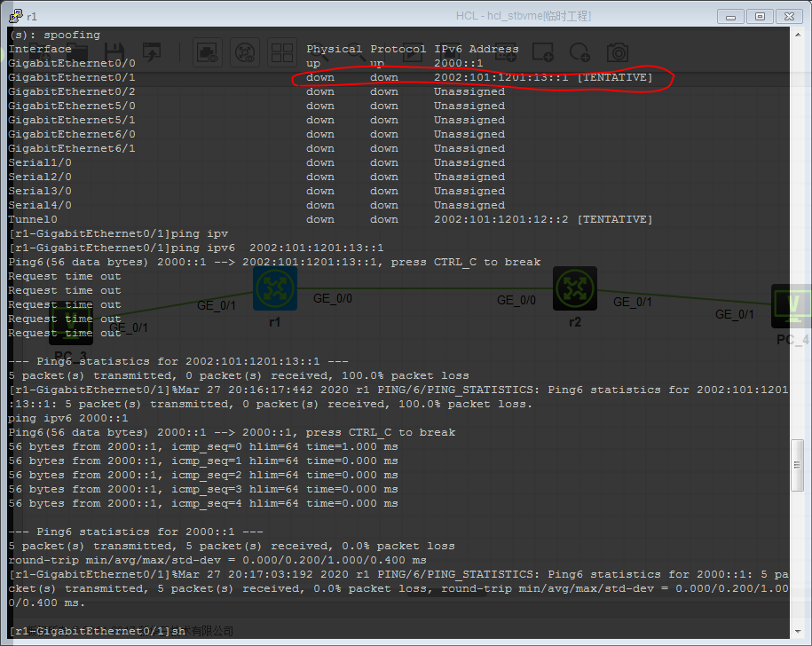Select the r1 router in the topology
Screen dimensions: 812x646
(275, 288)
